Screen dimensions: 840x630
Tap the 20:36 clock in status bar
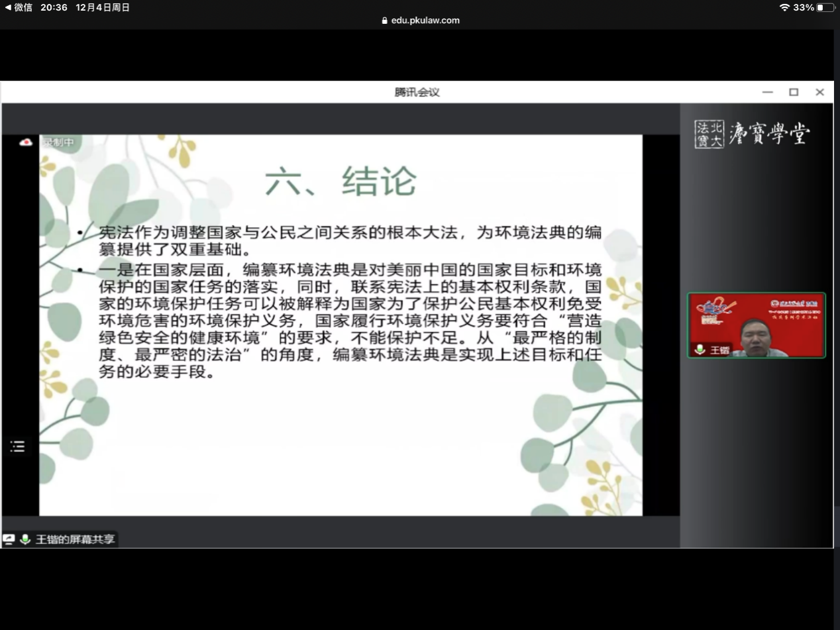54,7
